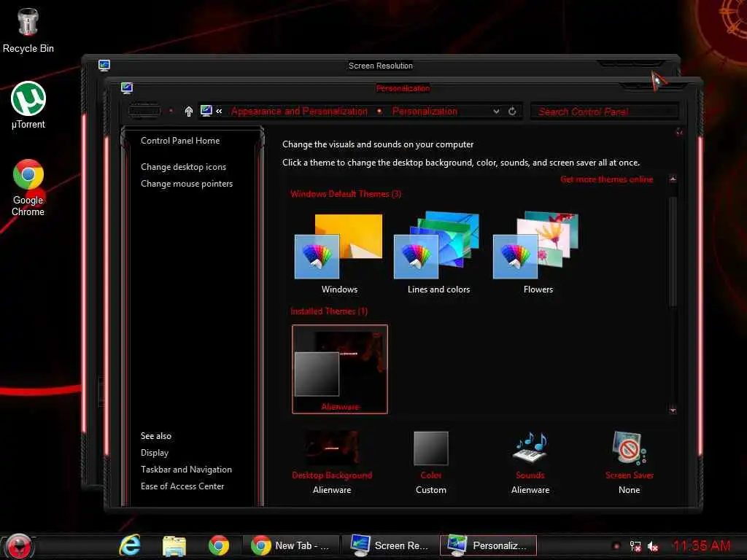Click the muted volume tray icon
The height and width of the screenshot is (560, 747).
click(653, 547)
